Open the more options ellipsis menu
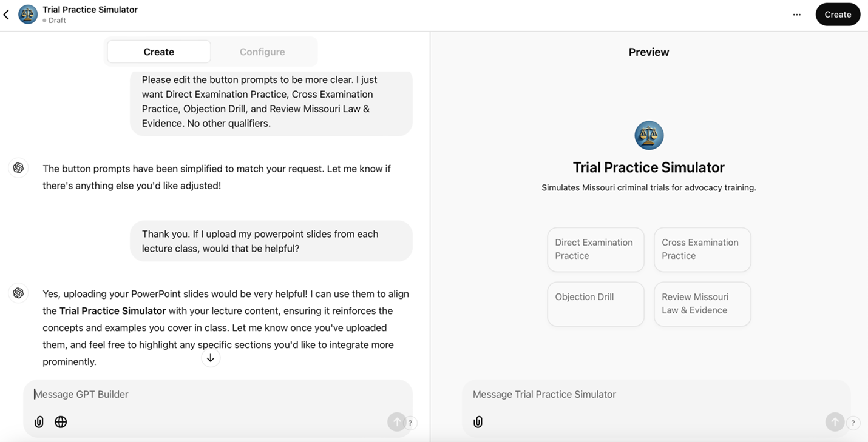This screenshot has width=868, height=442. pos(796,14)
